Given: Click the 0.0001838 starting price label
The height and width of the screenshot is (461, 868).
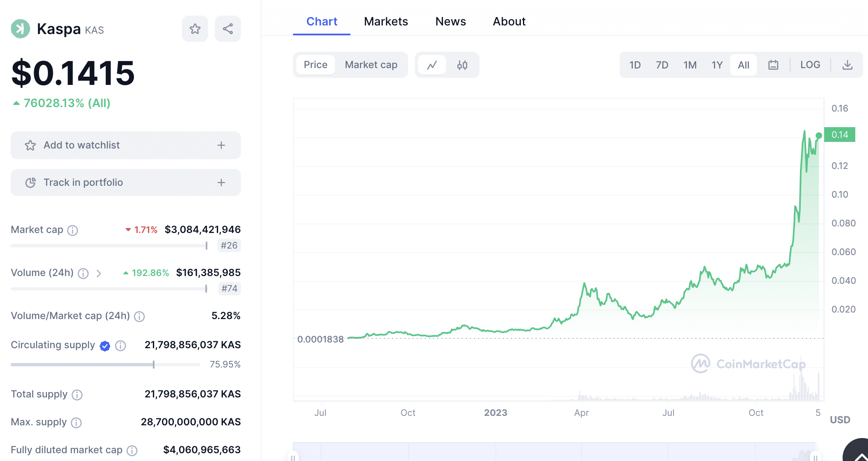Looking at the screenshot, I should pos(320,339).
